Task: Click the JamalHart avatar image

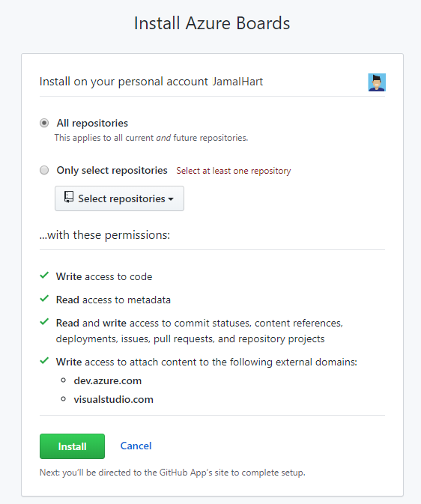Action: [377, 82]
